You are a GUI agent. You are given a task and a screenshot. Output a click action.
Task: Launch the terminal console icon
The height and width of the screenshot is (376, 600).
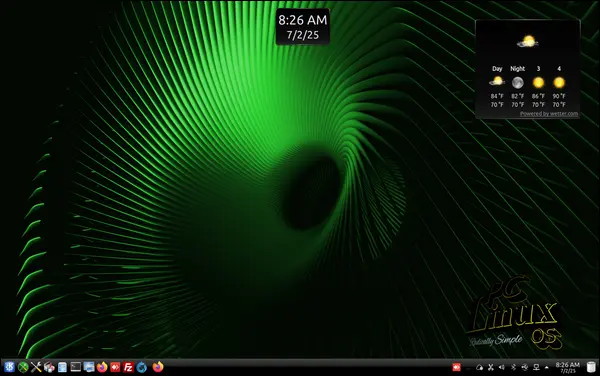76,367
